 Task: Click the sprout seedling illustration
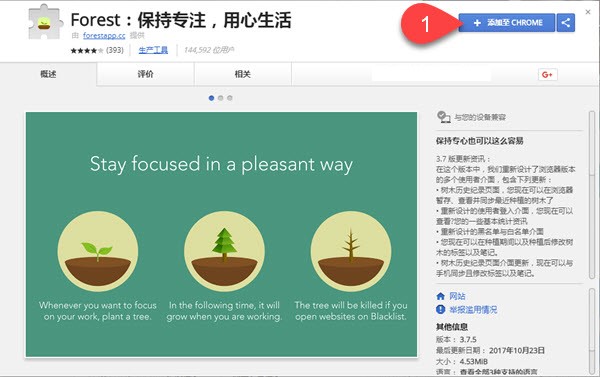pyautogui.click(x=98, y=251)
